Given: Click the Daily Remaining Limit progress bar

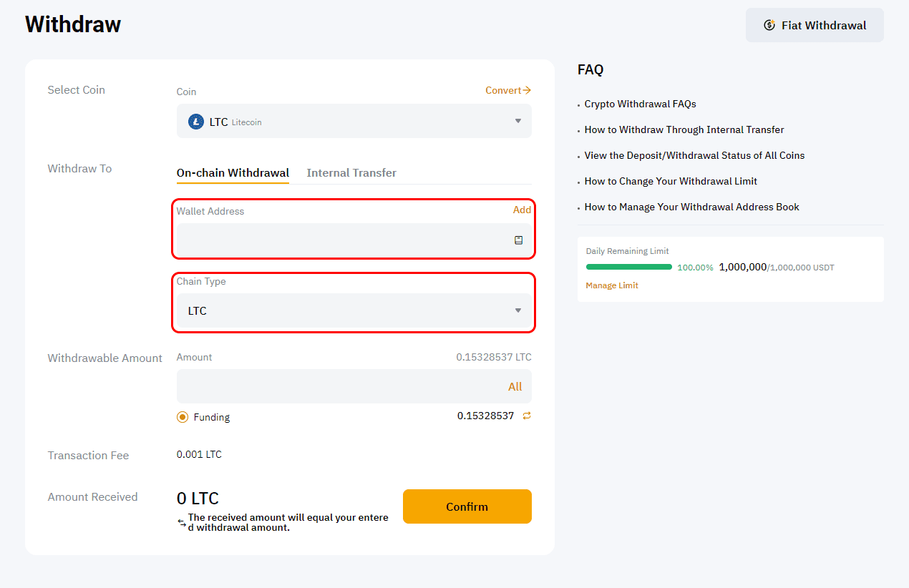Looking at the screenshot, I should pyautogui.click(x=629, y=267).
